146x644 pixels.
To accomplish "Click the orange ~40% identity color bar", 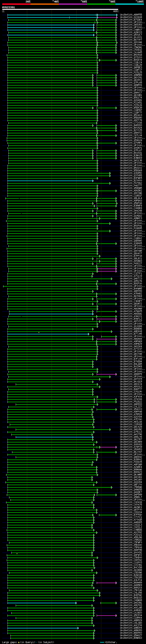I will tap(45, 4).
